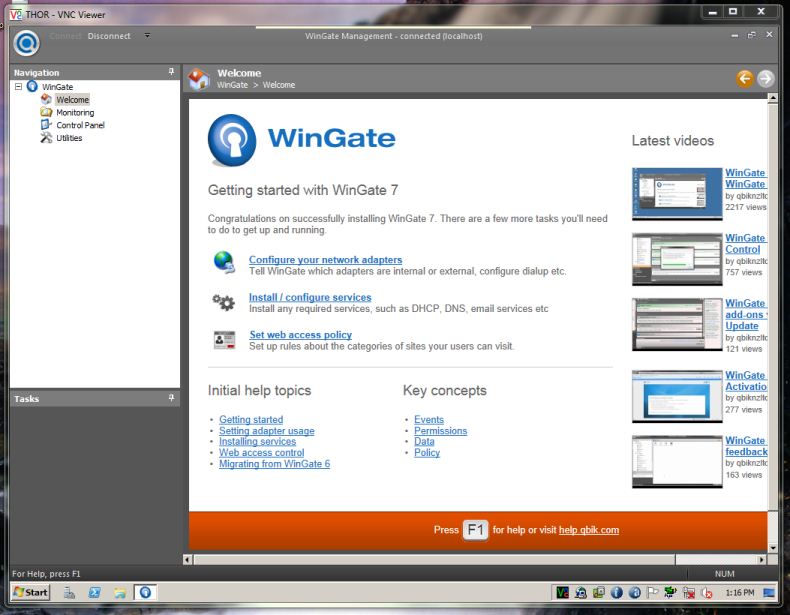Click the horizontal scrollbar right arrow
Screen dimensions: 790x615
pos(761,559)
